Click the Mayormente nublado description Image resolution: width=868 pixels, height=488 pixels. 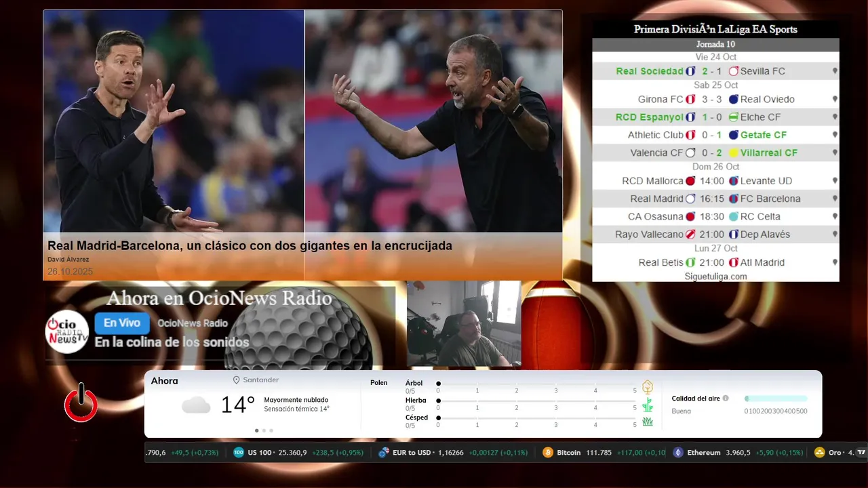click(x=296, y=400)
